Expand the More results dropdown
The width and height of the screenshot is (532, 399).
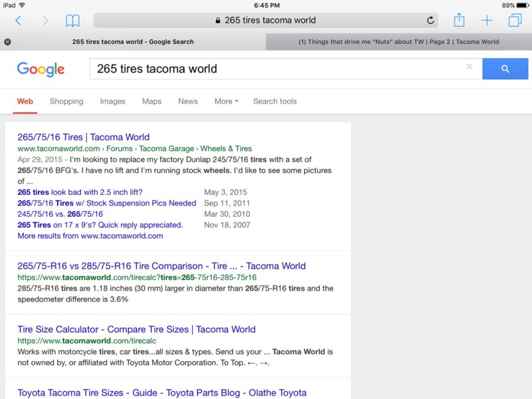pos(226,102)
